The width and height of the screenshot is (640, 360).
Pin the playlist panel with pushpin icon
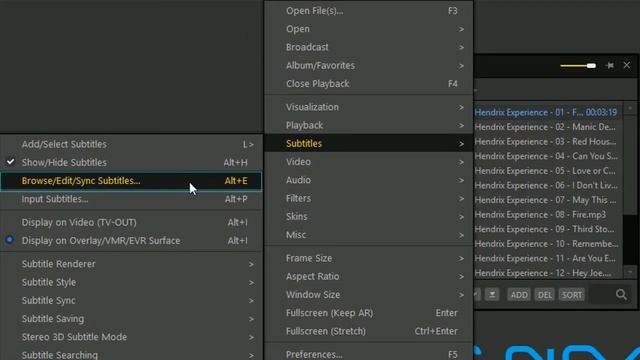tap(610, 65)
